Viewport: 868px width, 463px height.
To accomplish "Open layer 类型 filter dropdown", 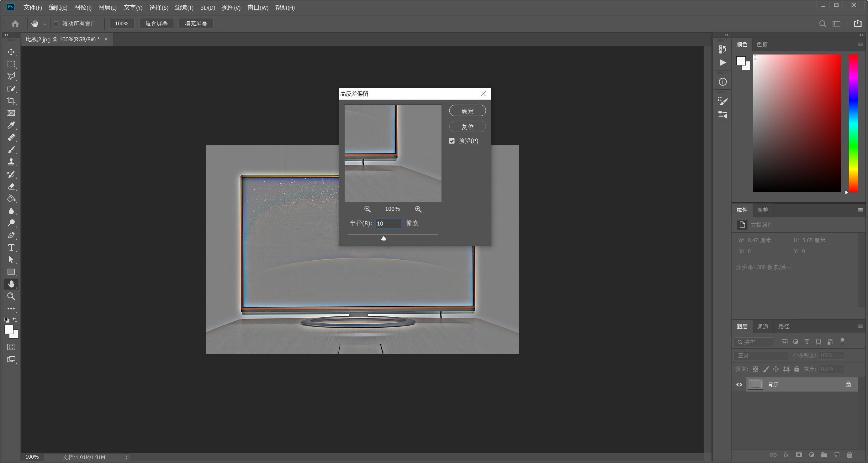I will point(754,342).
